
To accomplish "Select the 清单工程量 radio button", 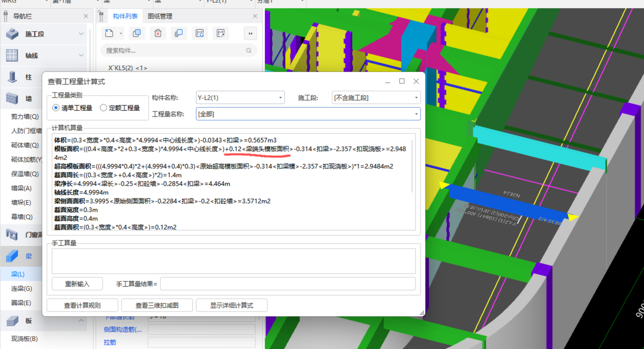I will pos(56,108).
